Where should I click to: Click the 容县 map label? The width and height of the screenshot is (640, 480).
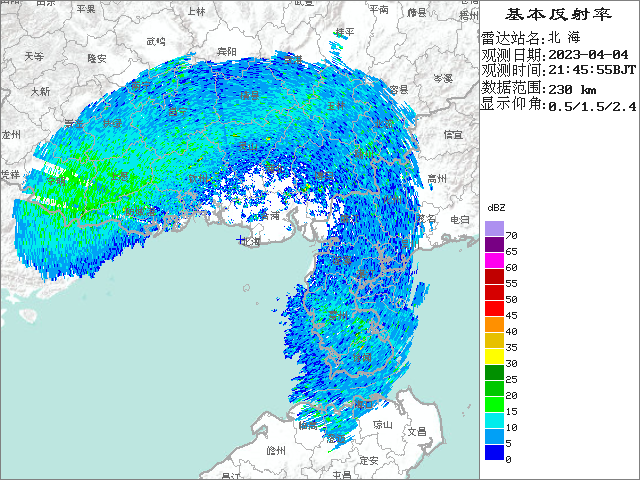pyautogui.click(x=399, y=89)
